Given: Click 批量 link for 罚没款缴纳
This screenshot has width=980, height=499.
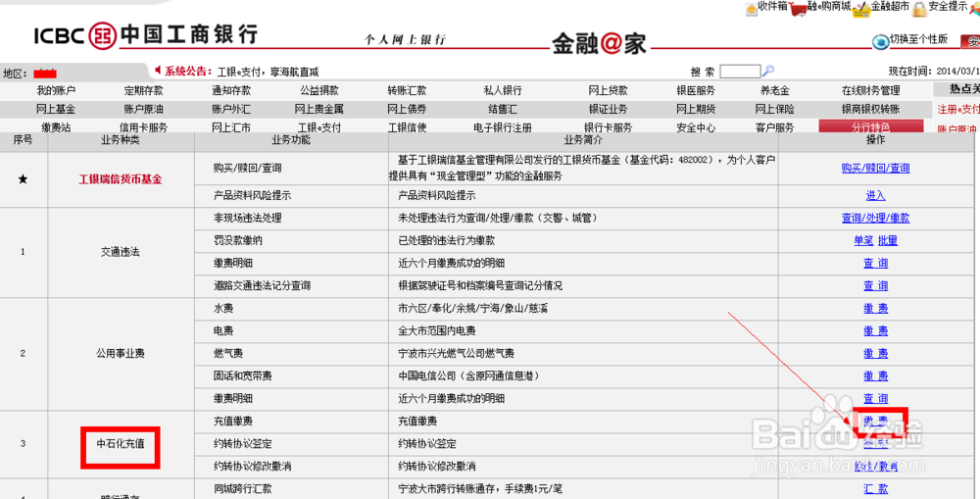Looking at the screenshot, I should click(x=888, y=241).
